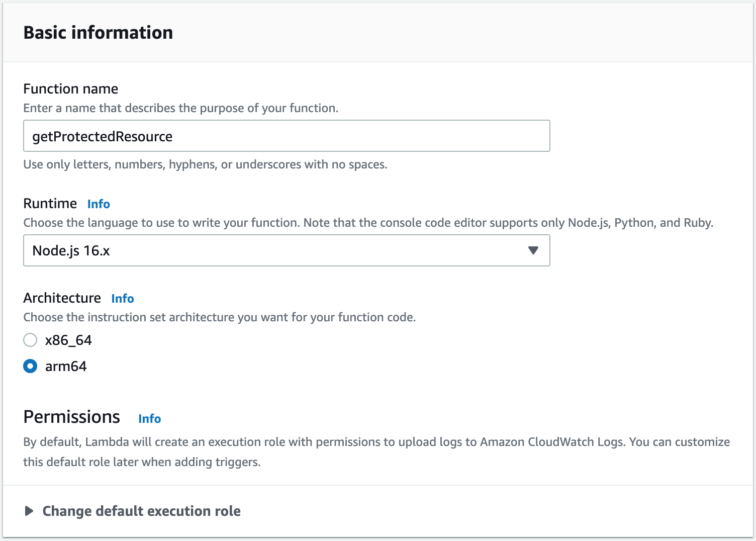Select the arm64 architecture radio button
Image resolution: width=756 pixels, height=541 pixels.
point(30,366)
